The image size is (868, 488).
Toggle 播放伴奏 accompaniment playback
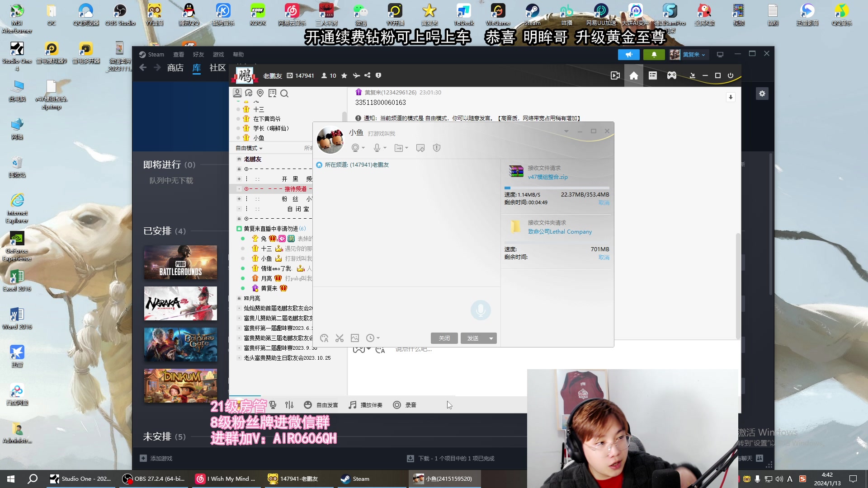[x=365, y=405]
